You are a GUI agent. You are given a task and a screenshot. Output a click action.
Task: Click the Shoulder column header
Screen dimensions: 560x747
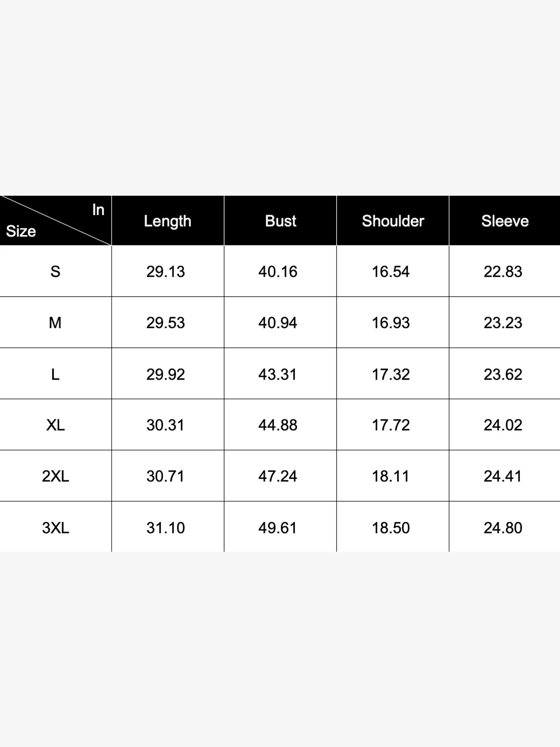tap(393, 221)
